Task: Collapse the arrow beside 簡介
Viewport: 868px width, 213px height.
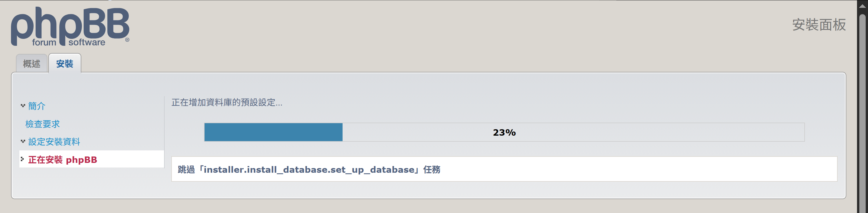Action: [23, 106]
